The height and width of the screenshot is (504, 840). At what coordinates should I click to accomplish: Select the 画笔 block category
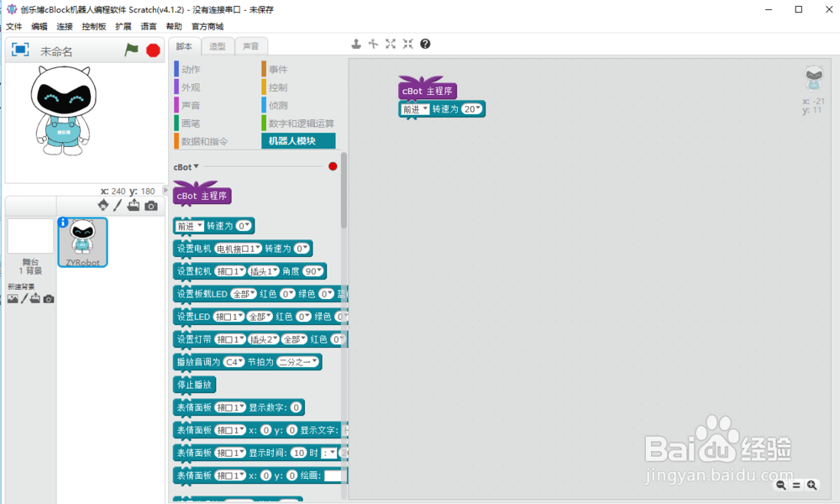click(190, 123)
